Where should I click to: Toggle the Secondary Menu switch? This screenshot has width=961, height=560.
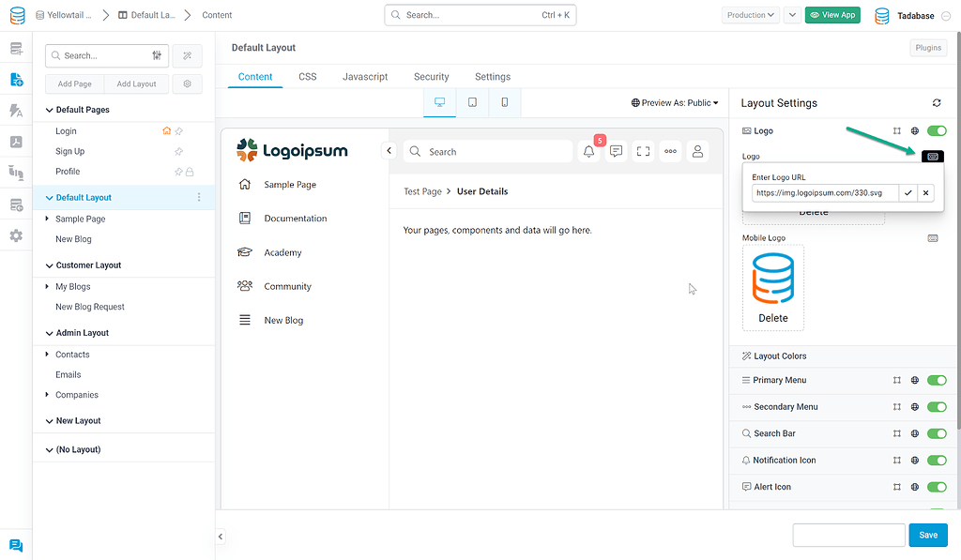938,407
